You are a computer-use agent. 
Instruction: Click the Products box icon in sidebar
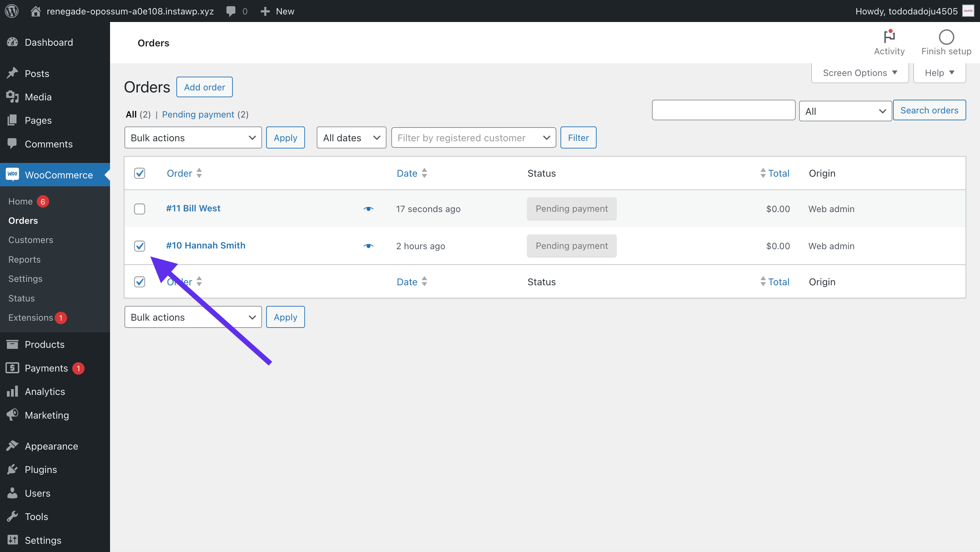[x=13, y=344]
